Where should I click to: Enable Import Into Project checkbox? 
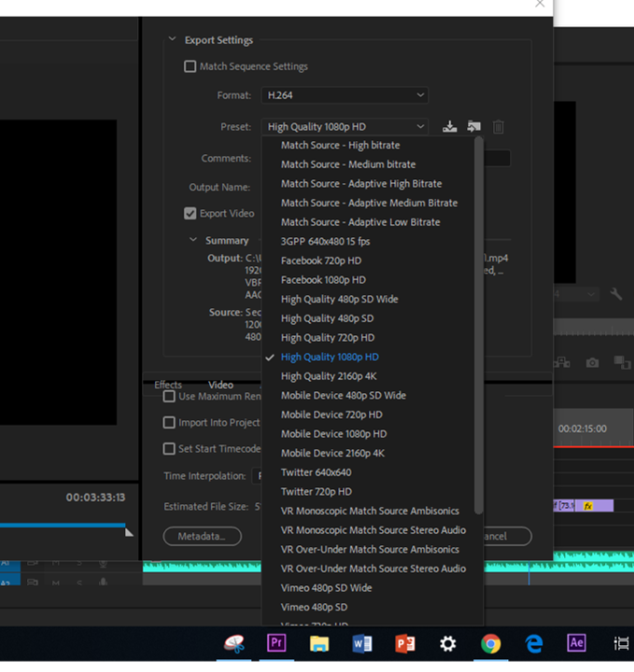point(169,423)
